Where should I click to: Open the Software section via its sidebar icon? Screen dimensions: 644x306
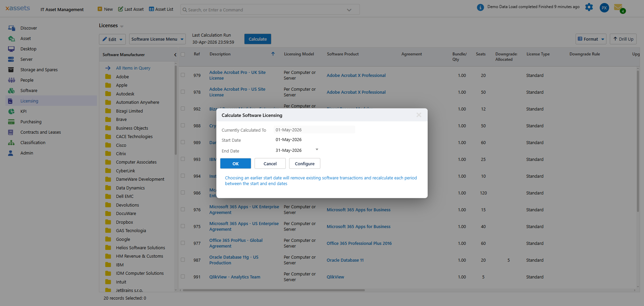tap(12, 90)
